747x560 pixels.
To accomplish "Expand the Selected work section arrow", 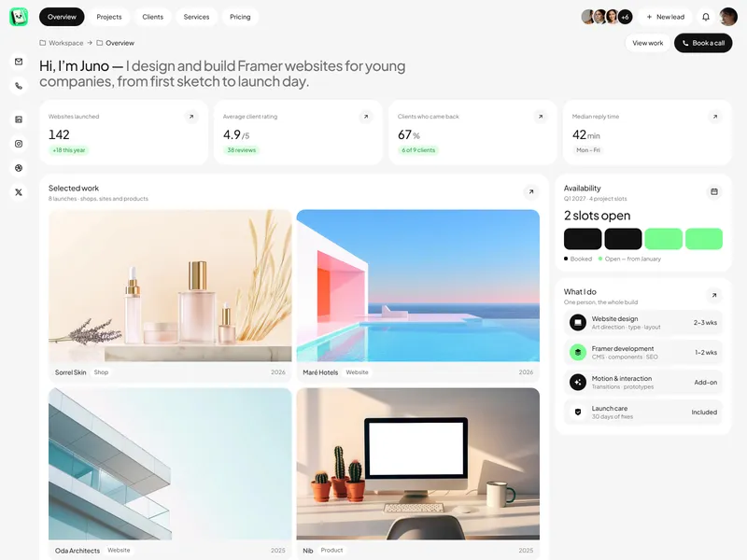I will coord(530,192).
